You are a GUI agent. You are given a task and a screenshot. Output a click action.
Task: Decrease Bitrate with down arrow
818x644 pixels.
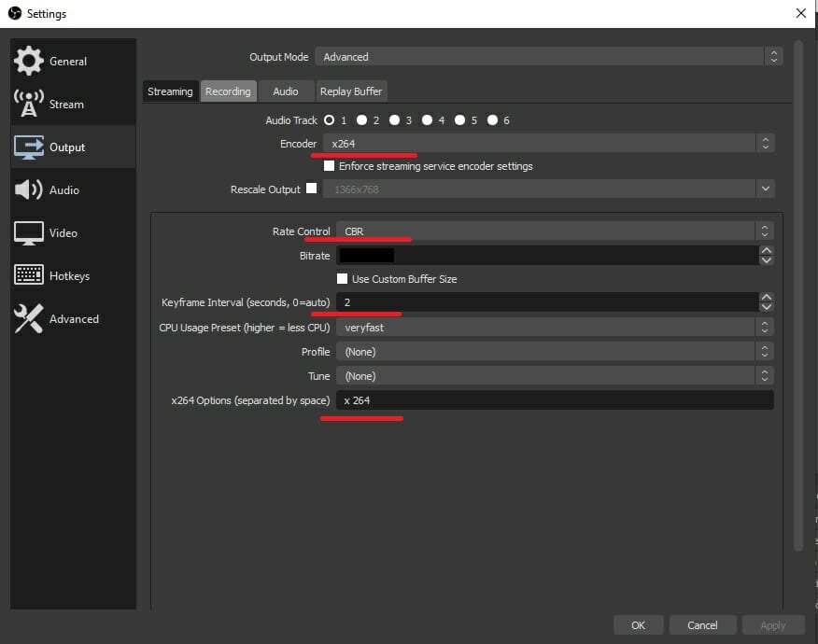pos(767,260)
